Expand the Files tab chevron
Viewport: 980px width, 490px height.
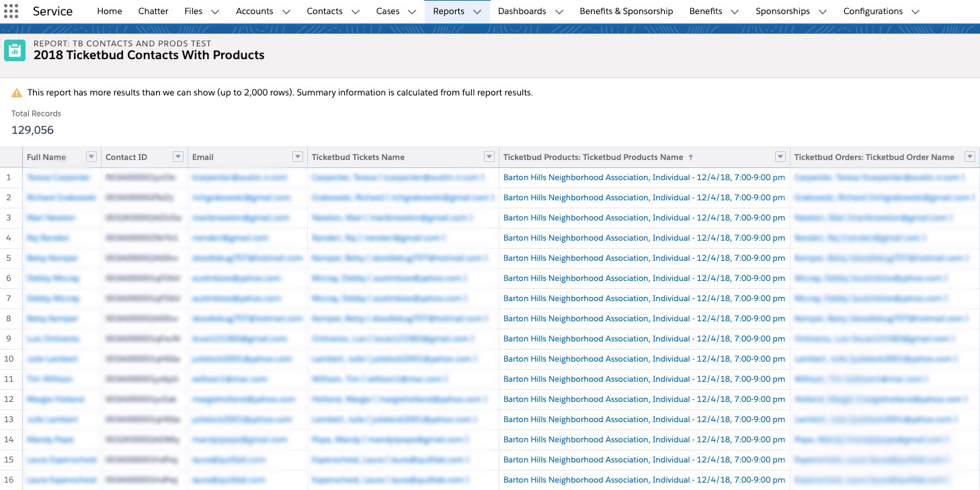coord(215,11)
